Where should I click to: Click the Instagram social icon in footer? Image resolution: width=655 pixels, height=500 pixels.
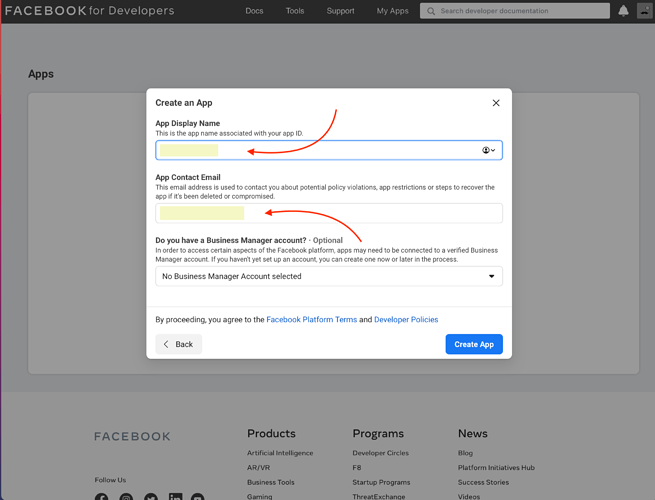(126, 497)
